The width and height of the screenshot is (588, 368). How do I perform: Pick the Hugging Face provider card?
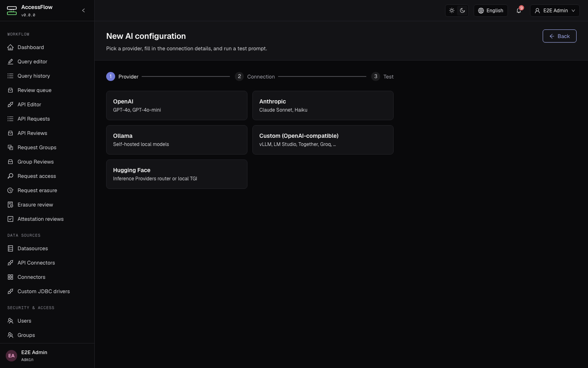(177, 174)
